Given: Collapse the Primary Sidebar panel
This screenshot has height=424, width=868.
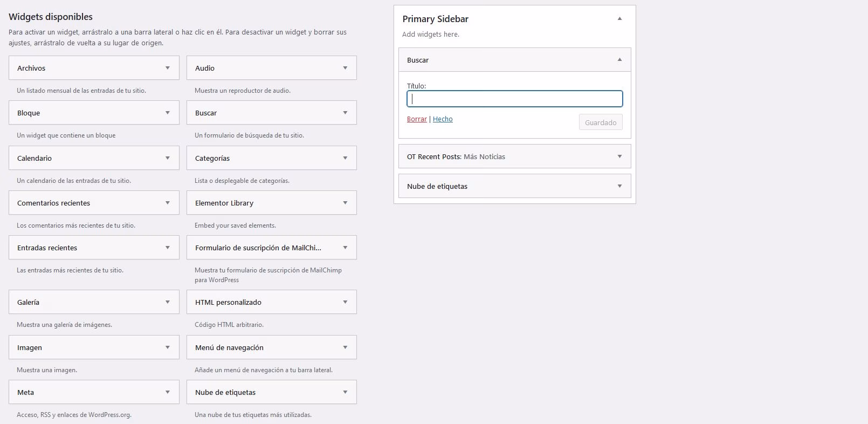Looking at the screenshot, I should [619, 18].
